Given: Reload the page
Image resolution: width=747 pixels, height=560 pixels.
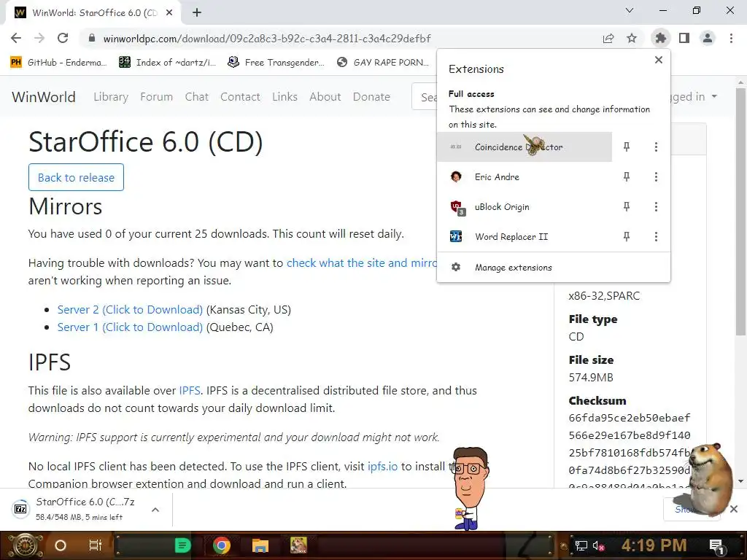Looking at the screenshot, I should coord(63,38).
